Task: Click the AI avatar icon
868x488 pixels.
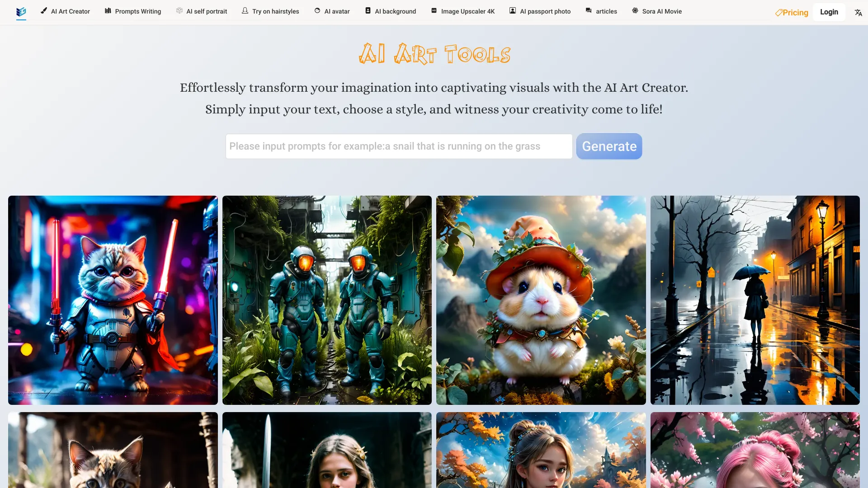Action: click(318, 11)
